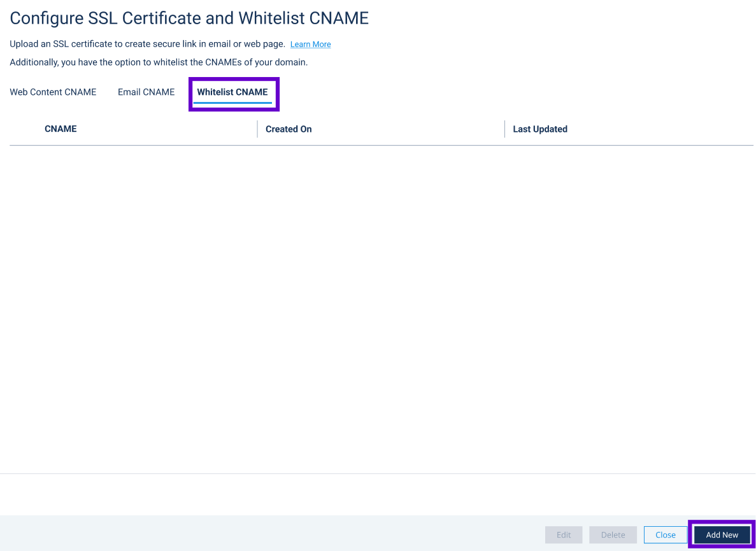756x551 pixels.
Task: Click the Created On column header
Action: (x=289, y=129)
